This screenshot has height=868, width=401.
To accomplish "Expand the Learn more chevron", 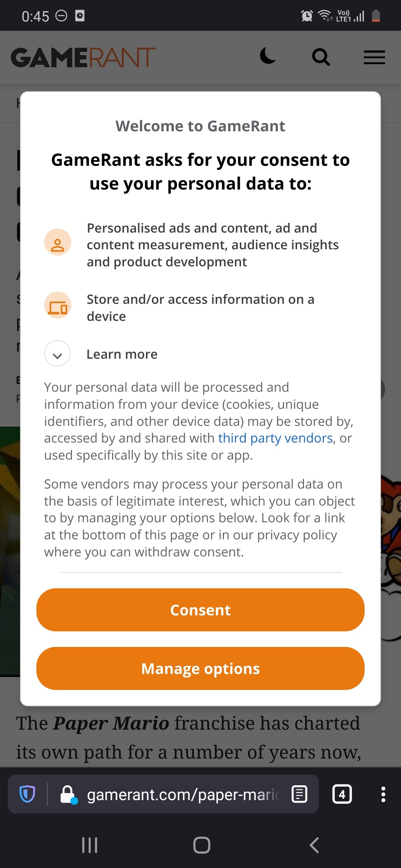I will click(58, 354).
